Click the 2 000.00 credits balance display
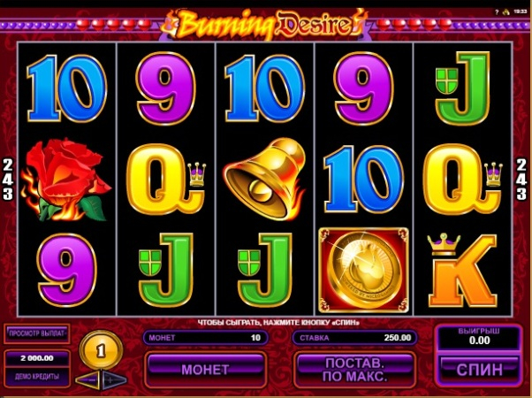 [37, 358]
